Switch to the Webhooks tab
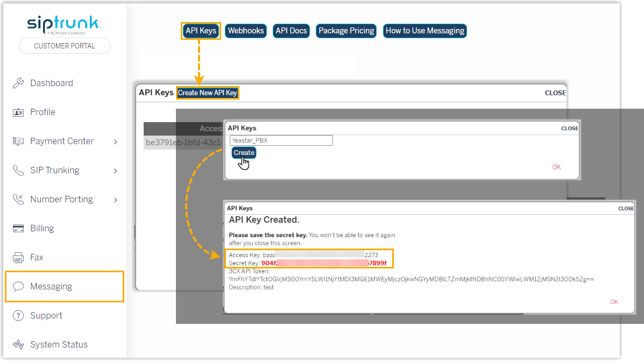This screenshot has height=361, width=644. click(x=246, y=31)
